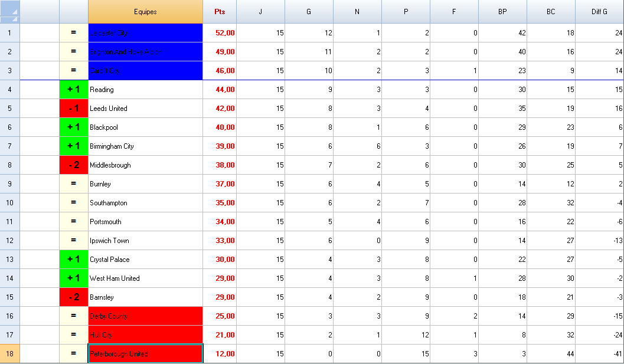The width and height of the screenshot is (624, 364).
Task: Select the Ipswich Town team cell
Action: (145, 241)
